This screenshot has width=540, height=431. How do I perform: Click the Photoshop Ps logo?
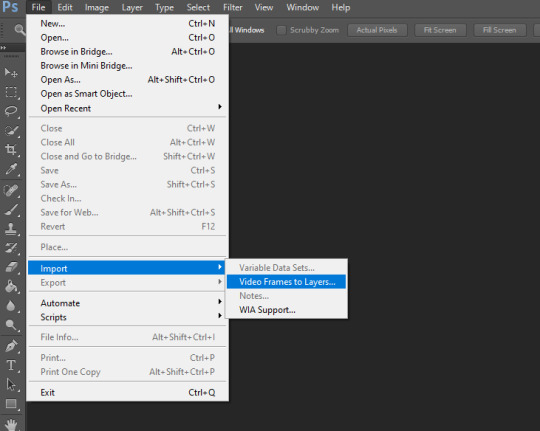pos(10,7)
